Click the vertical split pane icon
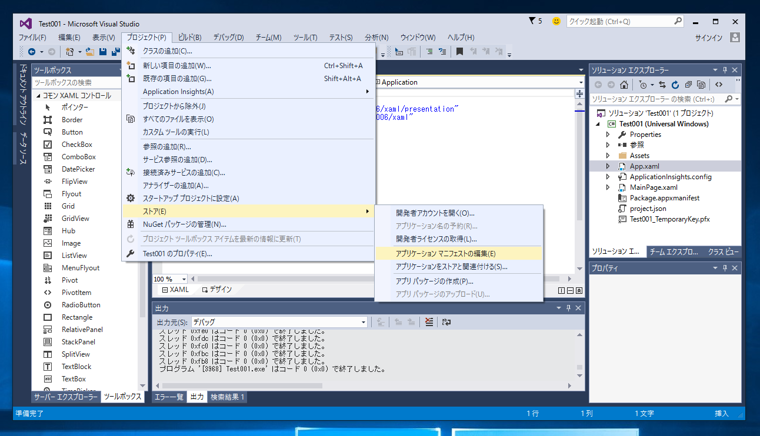 (561, 290)
